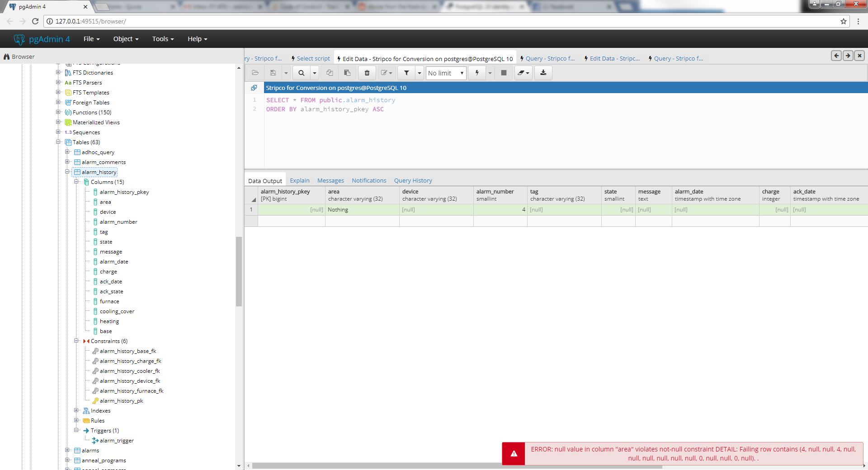The width and height of the screenshot is (868, 470).
Task: Click the Clear eraser dropdown button
Action: [x=523, y=73]
